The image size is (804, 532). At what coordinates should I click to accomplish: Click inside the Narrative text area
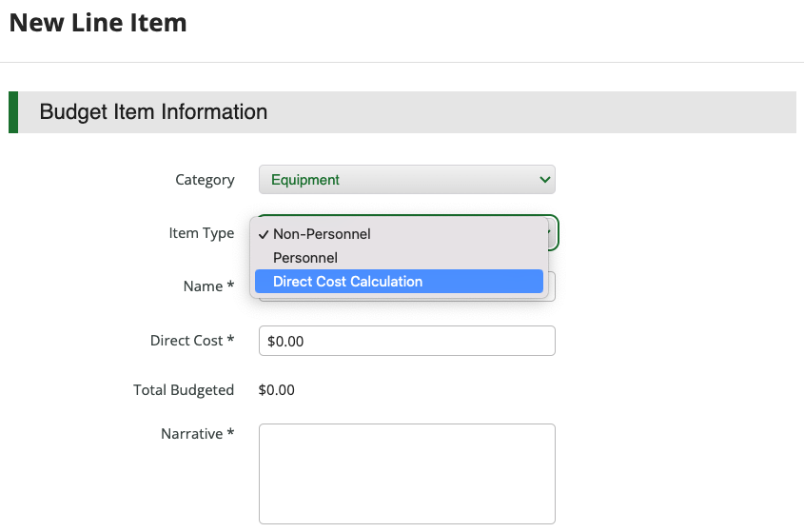406,473
